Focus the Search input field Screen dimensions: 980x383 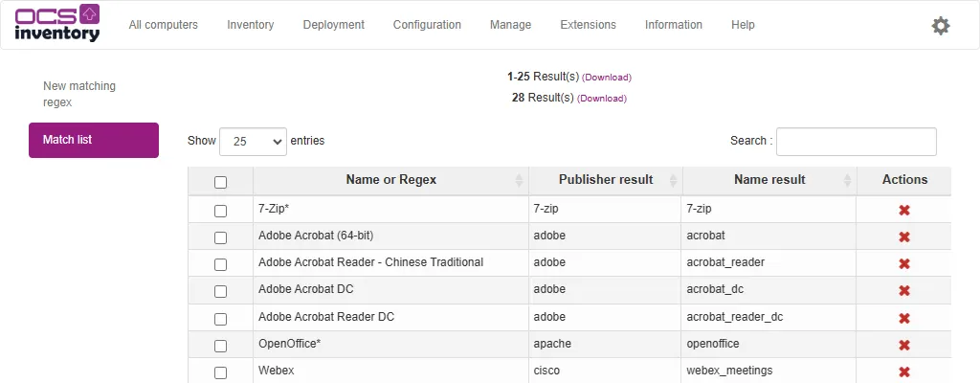click(857, 142)
